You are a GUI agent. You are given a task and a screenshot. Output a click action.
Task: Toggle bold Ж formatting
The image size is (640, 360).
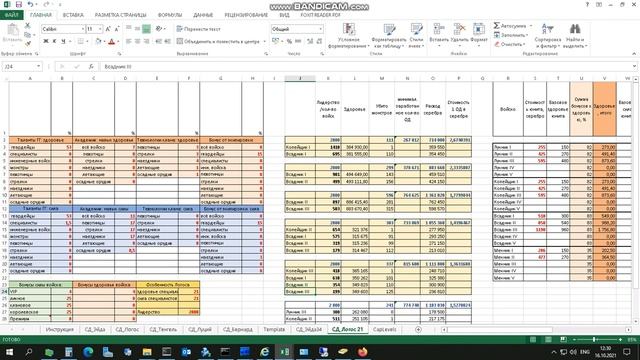(x=46, y=41)
